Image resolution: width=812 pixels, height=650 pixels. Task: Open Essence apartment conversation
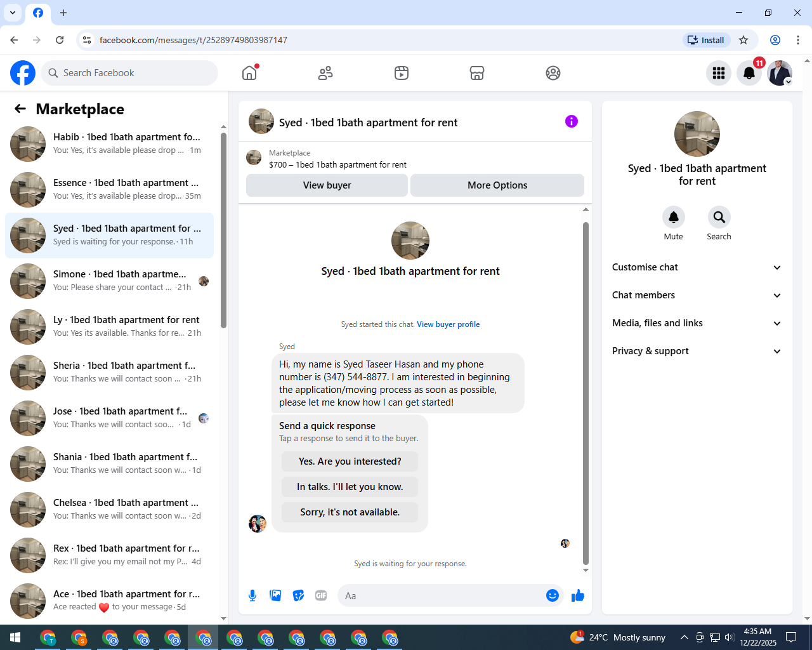[109, 190]
